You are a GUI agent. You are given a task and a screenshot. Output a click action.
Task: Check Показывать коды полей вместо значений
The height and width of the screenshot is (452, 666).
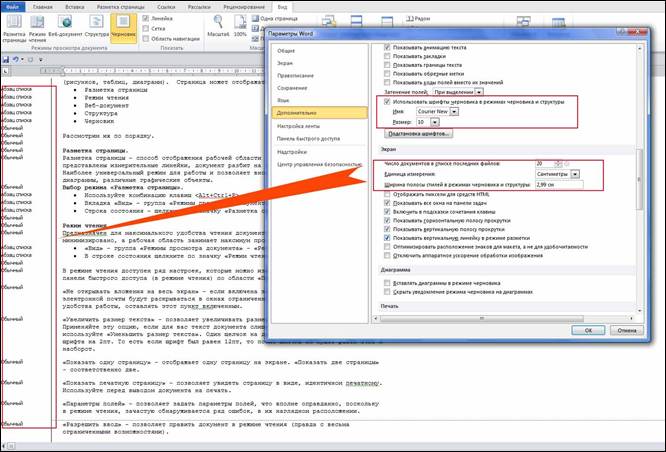(387, 82)
